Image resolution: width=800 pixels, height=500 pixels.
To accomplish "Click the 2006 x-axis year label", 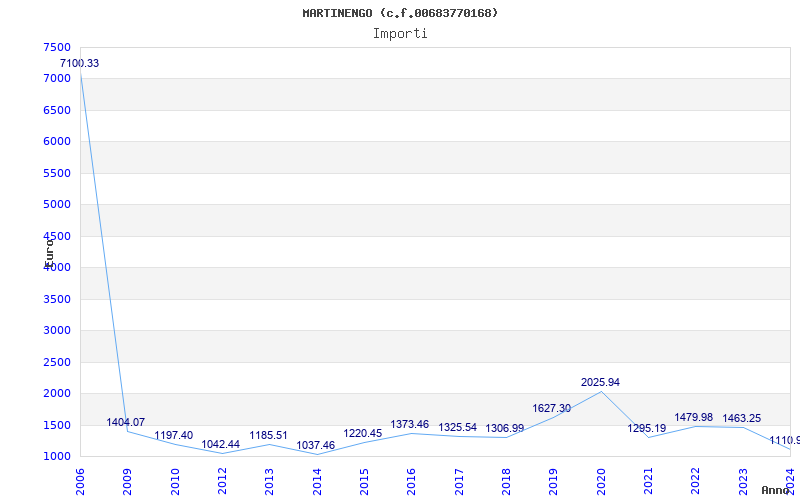I will (x=80, y=482).
